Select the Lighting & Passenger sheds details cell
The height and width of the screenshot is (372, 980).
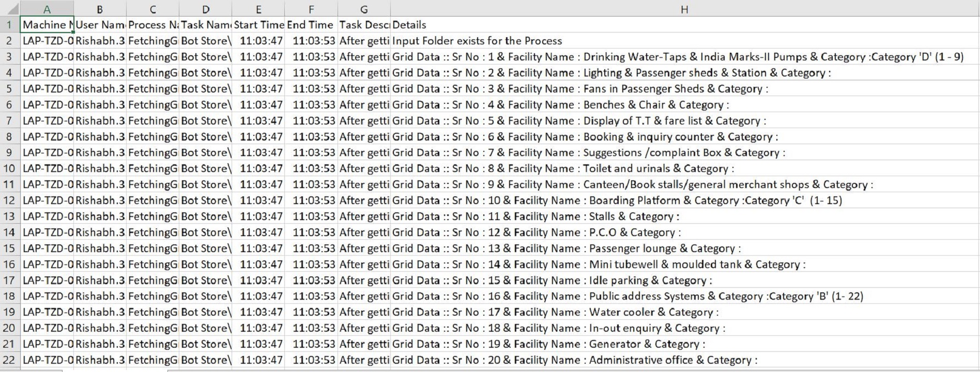(x=684, y=73)
